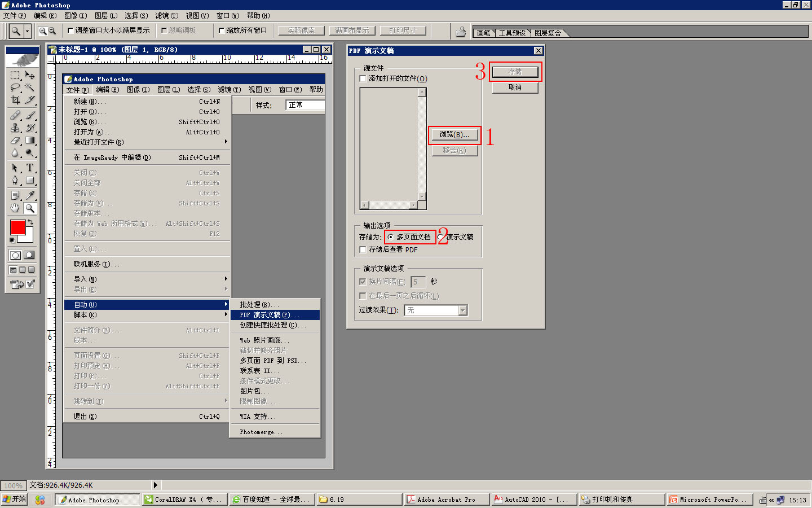This screenshot has width=812, height=508.
Task: Open the Zoom tool preset picker arrow
Action: pyautogui.click(x=27, y=31)
